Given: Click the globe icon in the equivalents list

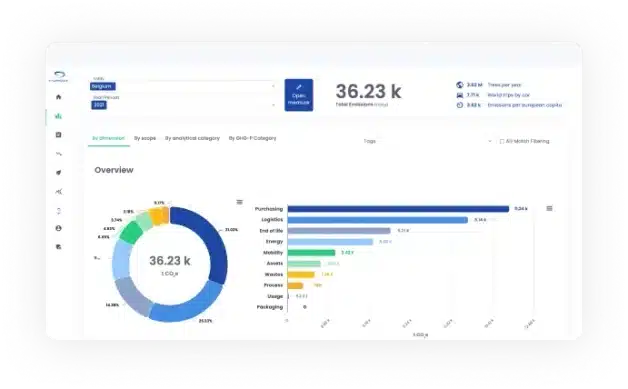Looking at the screenshot, I should [x=460, y=85].
